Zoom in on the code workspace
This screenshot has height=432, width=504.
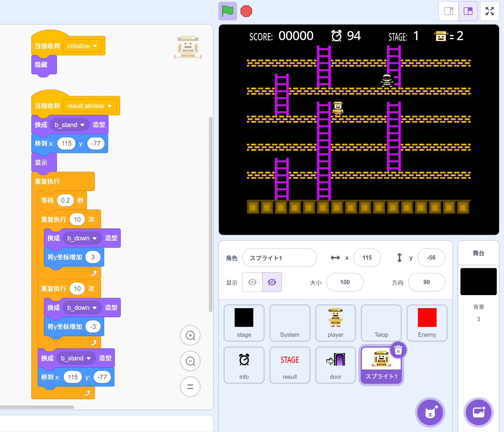[x=190, y=336]
